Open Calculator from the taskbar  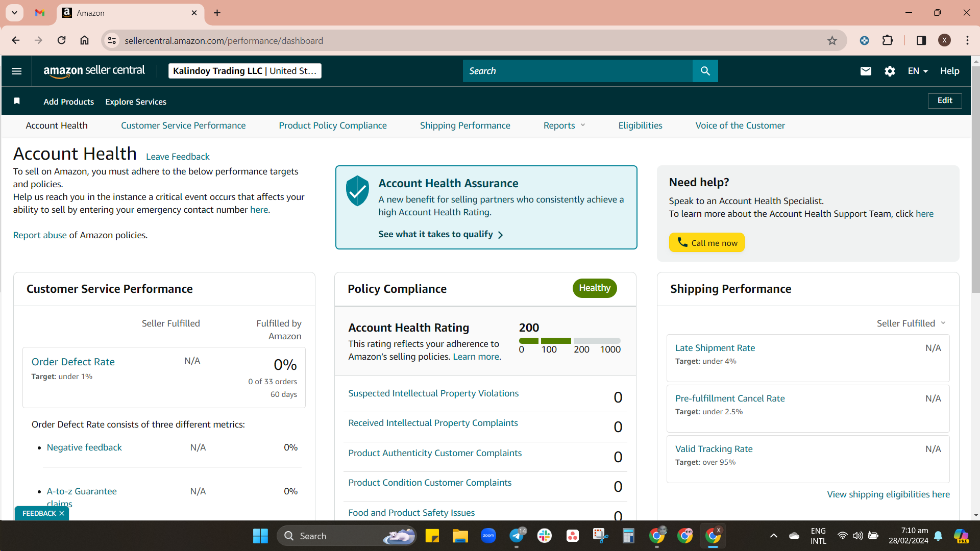(628, 536)
